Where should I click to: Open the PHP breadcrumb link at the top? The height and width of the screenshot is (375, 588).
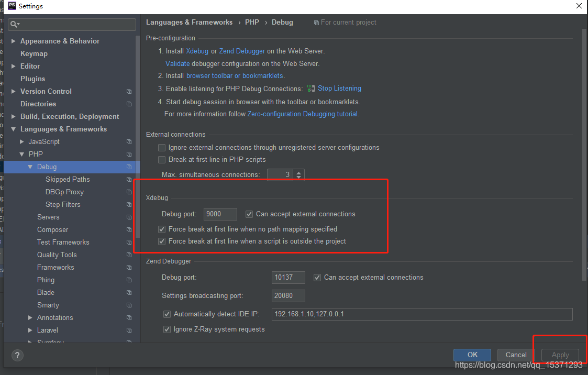(252, 22)
